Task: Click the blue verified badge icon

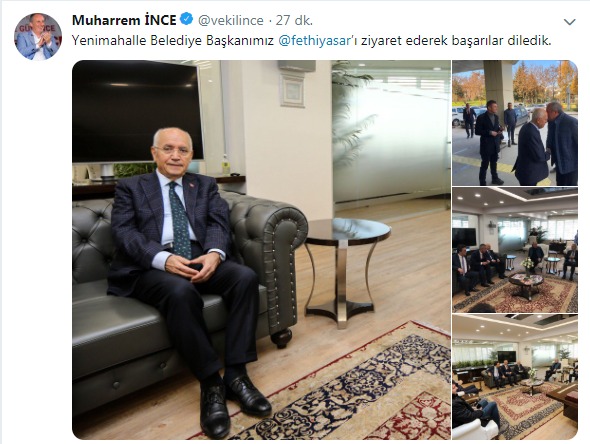Action: click(187, 19)
